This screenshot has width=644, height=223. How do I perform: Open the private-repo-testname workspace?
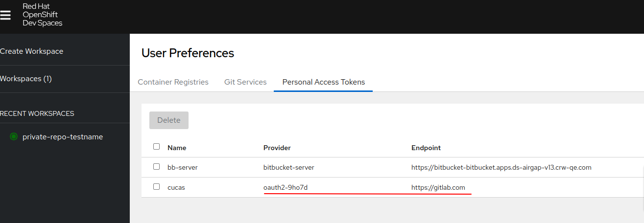point(63,137)
